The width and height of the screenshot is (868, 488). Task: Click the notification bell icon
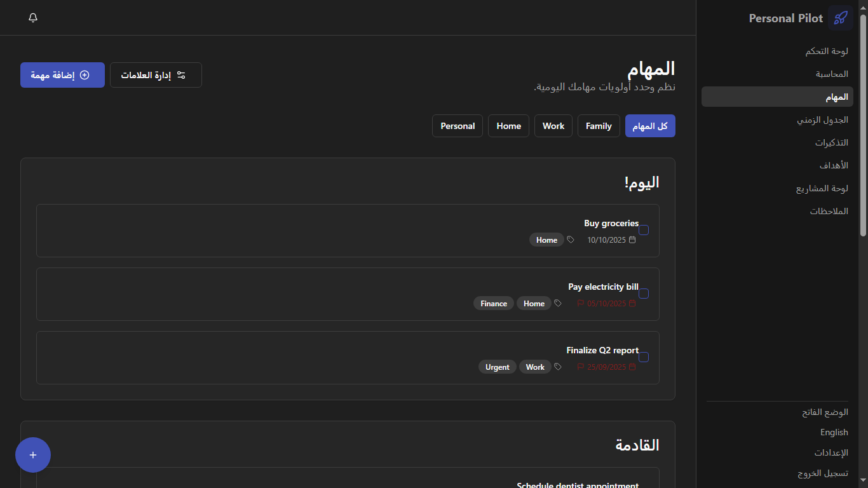(33, 18)
